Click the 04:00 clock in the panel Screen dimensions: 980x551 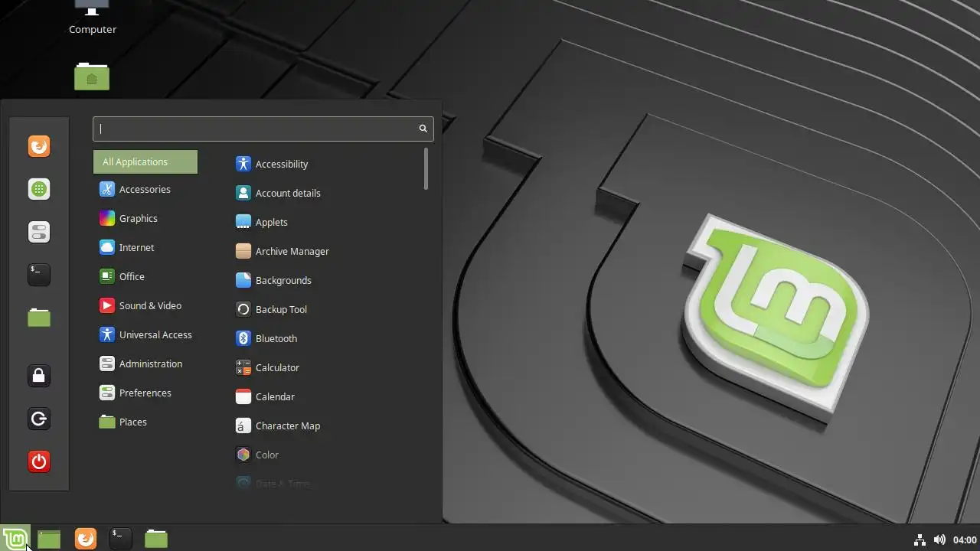point(965,540)
